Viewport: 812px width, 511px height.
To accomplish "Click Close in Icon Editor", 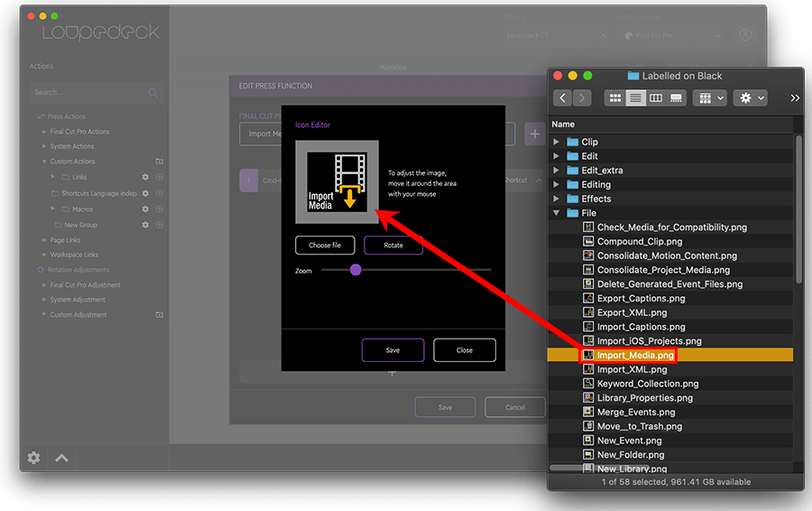I will pyautogui.click(x=465, y=350).
